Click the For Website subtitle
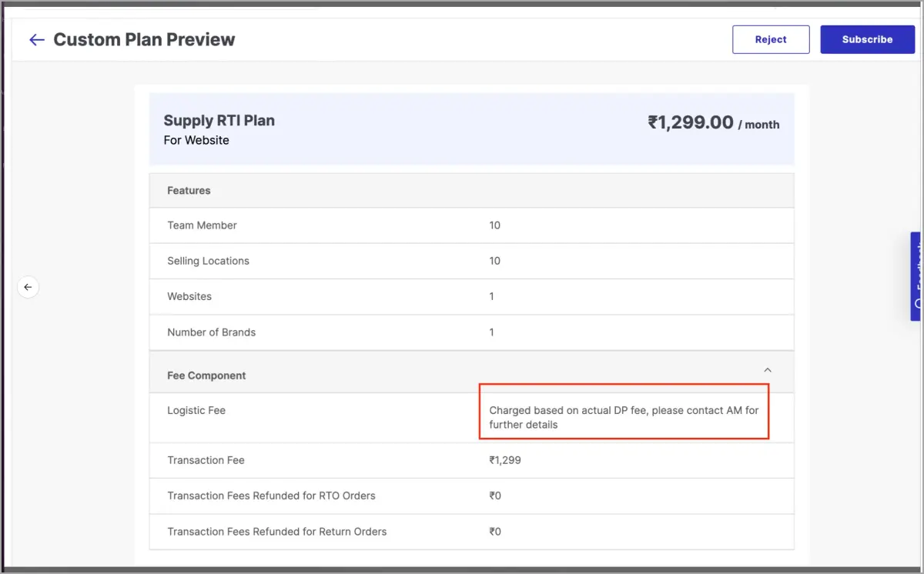Viewport: 924px width, 574px height. [x=196, y=140]
